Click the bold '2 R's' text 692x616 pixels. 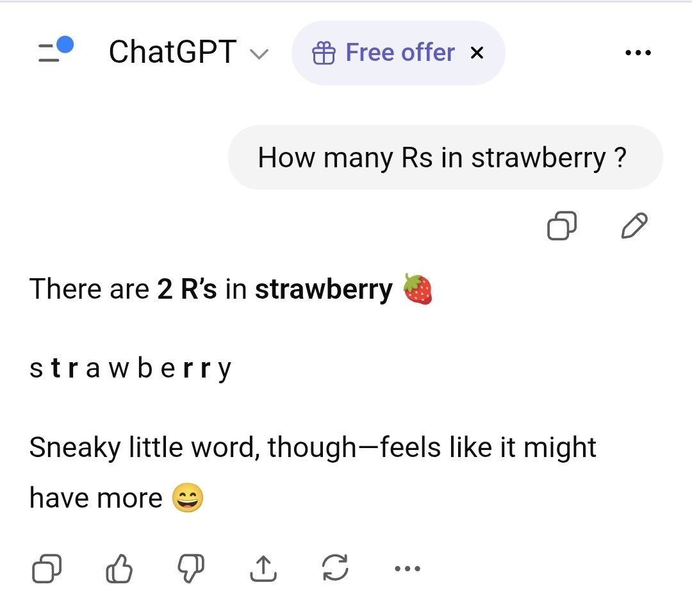(187, 290)
